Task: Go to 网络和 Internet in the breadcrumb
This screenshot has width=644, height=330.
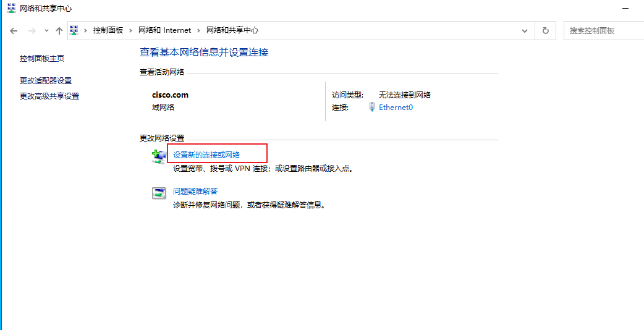Action: [x=164, y=30]
